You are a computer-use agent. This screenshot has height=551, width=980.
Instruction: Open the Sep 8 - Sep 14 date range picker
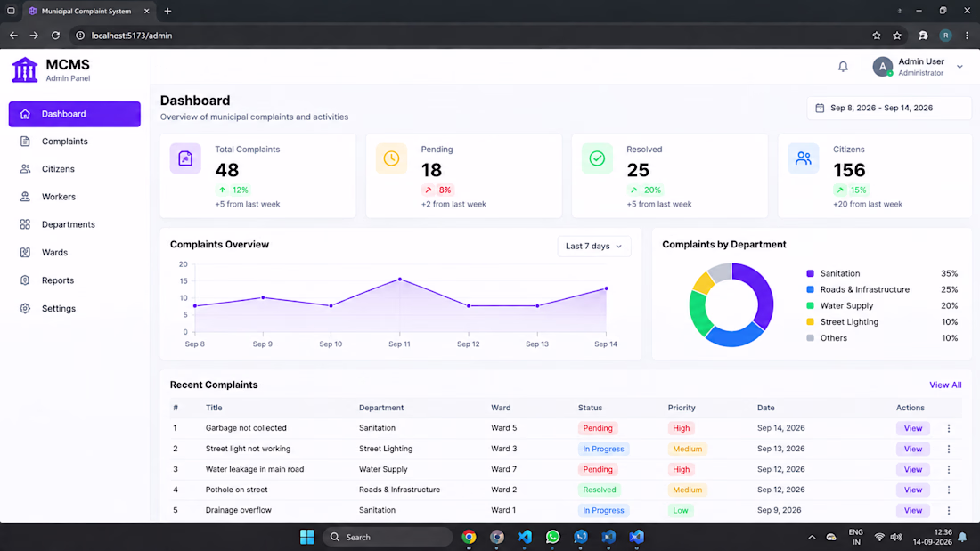889,108
